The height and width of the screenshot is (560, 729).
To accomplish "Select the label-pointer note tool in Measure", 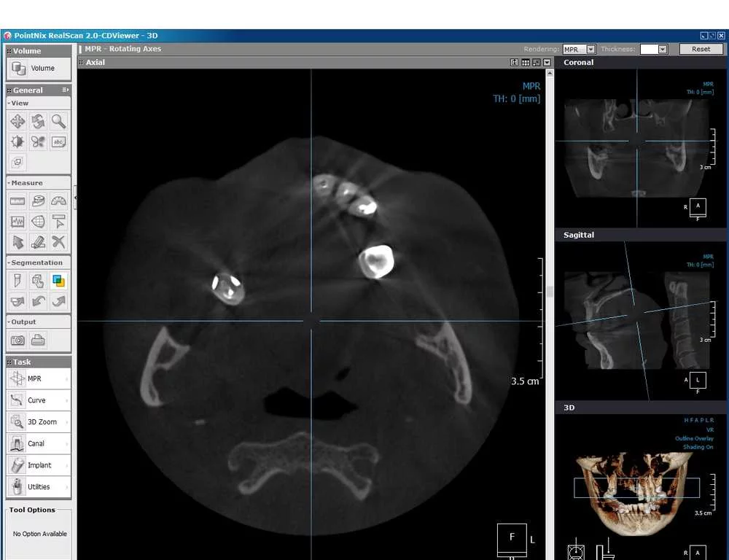I will tap(58, 222).
